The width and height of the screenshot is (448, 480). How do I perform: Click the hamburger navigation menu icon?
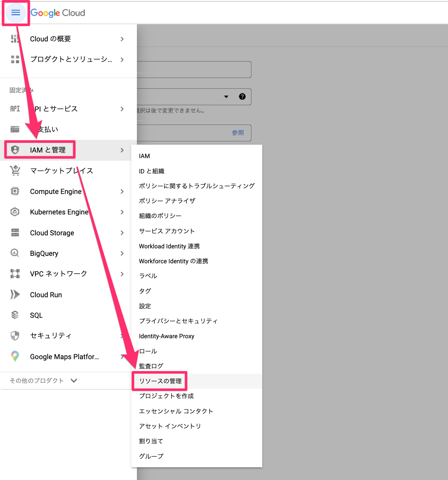pyautogui.click(x=16, y=12)
